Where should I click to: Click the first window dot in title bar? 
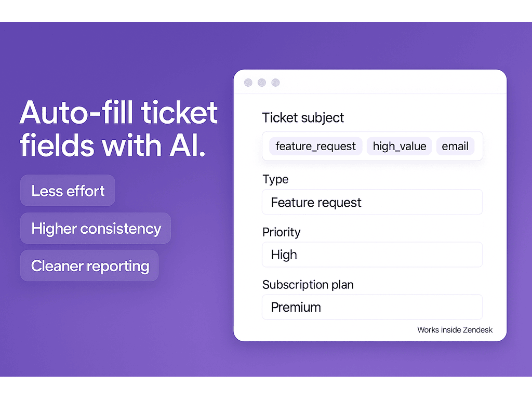pyautogui.click(x=248, y=83)
